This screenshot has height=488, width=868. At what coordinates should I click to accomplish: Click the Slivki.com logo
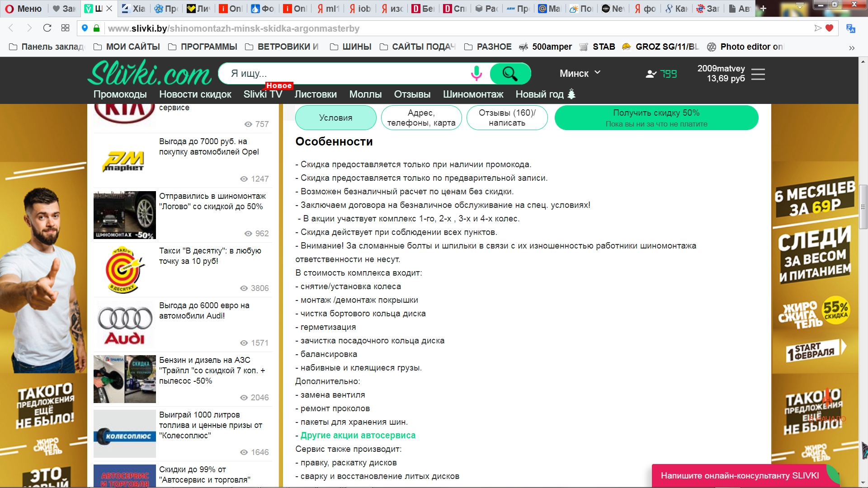[x=149, y=73]
